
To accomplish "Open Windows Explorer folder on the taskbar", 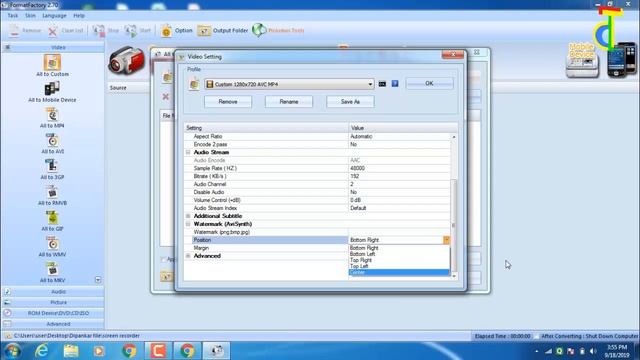I will click(x=71, y=351).
